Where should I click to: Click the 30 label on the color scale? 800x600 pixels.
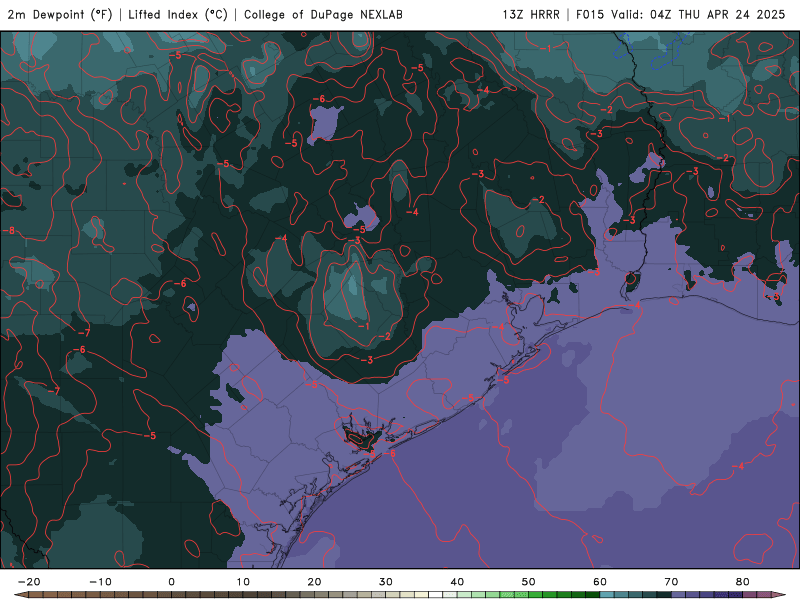(x=386, y=582)
